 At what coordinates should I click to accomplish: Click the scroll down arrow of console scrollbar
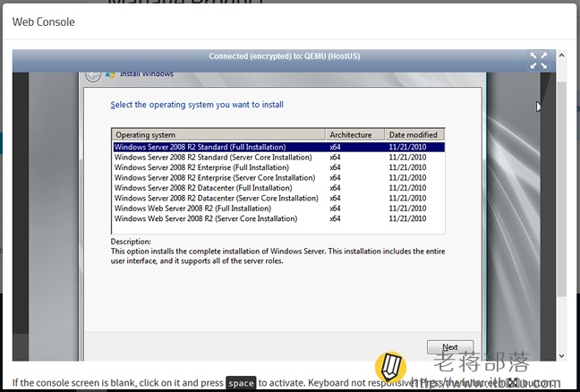point(561,356)
